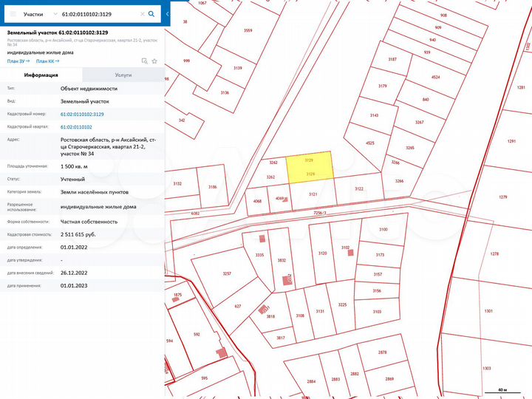The image size is (532, 399).
Task: Click the date 26.12.2022
Action: point(74,273)
